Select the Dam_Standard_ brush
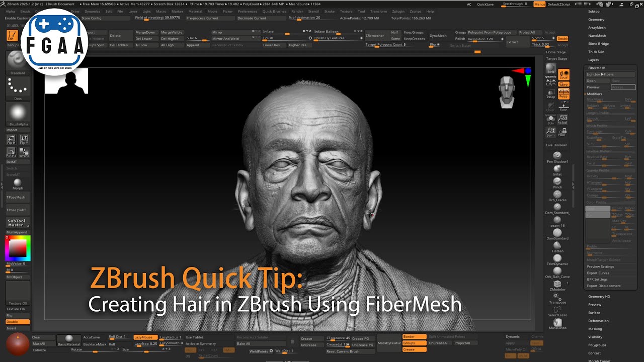Viewport: 644px width, 362px height. pos(557,209)
